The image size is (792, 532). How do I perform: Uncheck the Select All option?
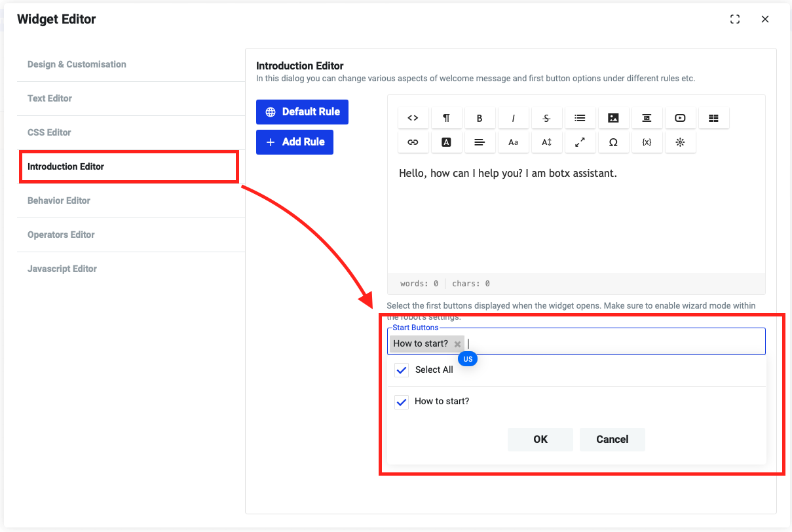pyautogui.click(x=402, y=370)
